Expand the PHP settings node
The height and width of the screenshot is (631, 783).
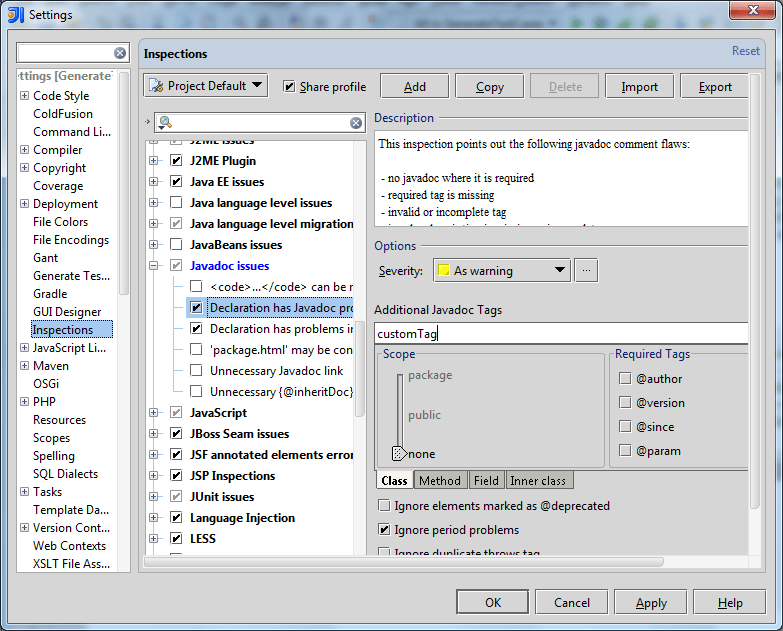point(24,401)
